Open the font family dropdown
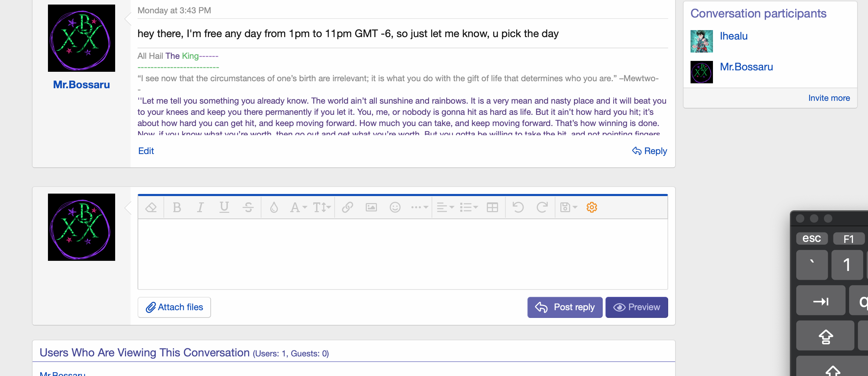This screenshot has height=376, width=868. 298,208
